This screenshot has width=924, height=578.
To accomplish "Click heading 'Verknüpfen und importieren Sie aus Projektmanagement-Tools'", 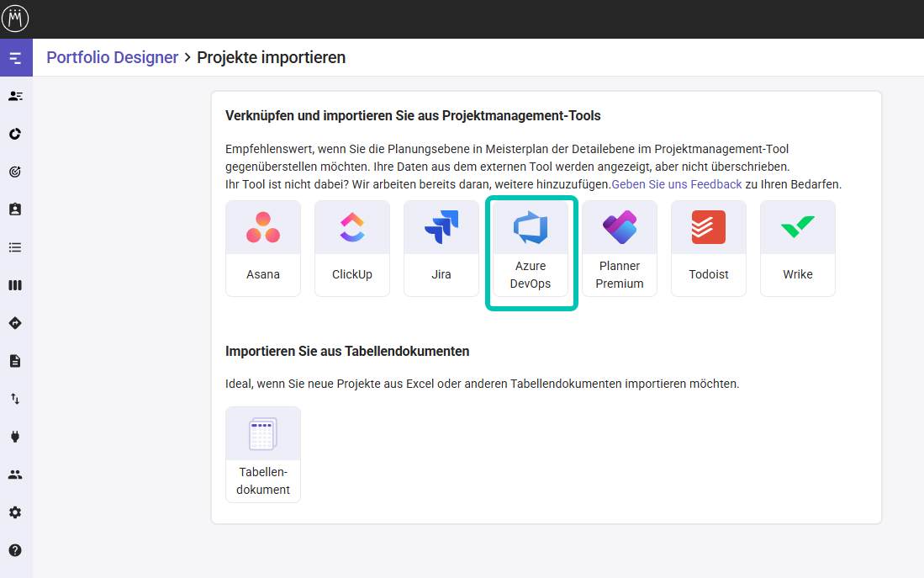I will pyautogui.click(x=413, y=115).
